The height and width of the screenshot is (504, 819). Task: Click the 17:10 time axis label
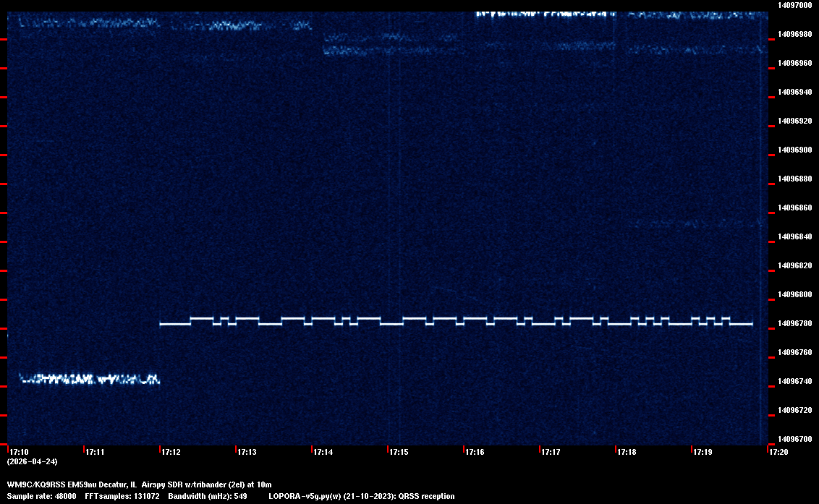19,452
